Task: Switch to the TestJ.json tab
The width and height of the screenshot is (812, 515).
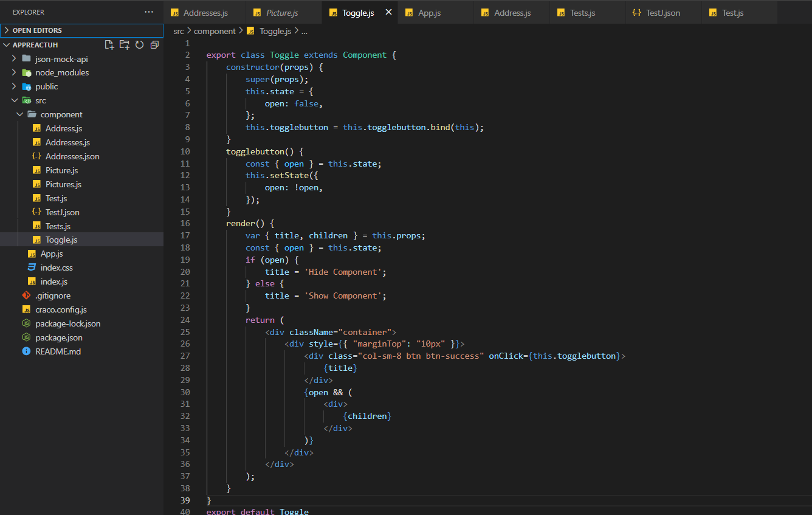Action: click(x=663, y=13)
